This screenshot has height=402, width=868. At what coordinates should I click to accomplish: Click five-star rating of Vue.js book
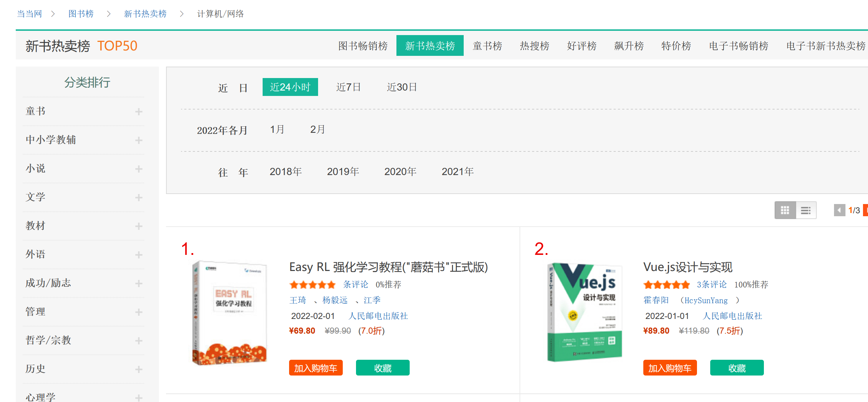tap(666, 285)
